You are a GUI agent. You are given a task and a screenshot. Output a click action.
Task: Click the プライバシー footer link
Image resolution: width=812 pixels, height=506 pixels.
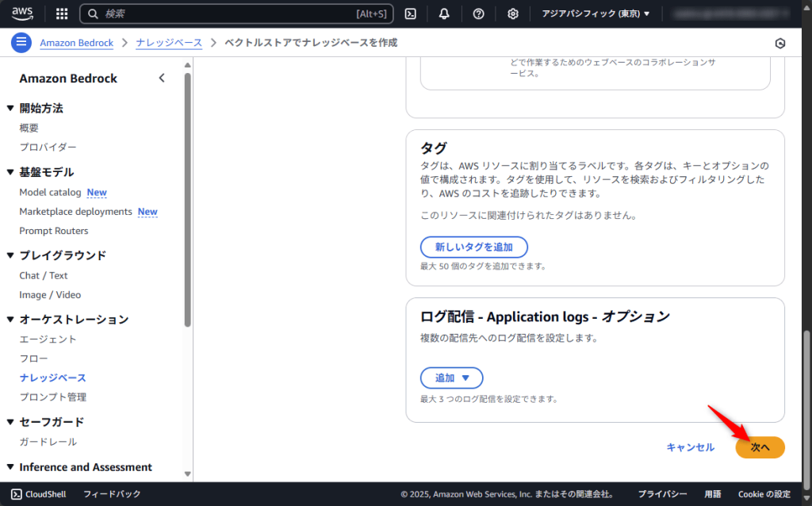662,494
